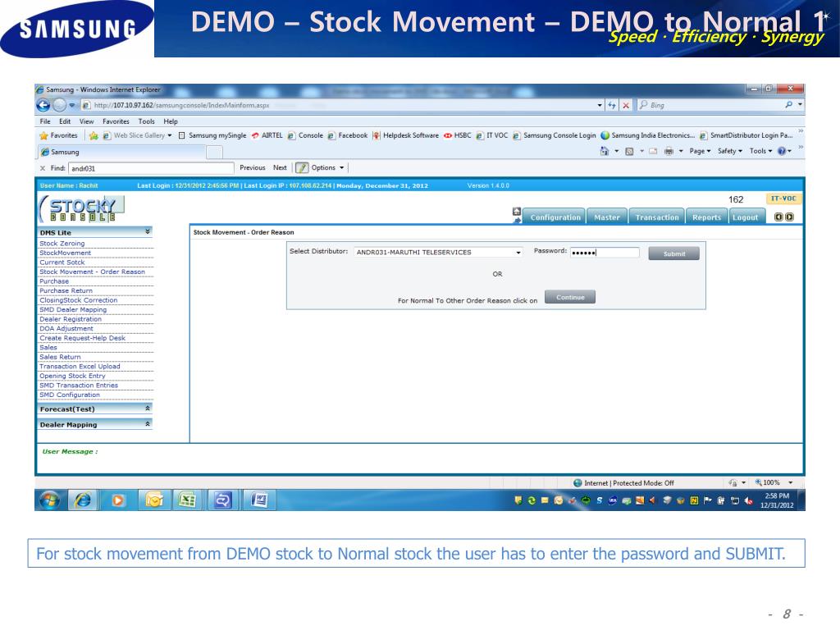This screenshot has height=630, width=840.
Task: Open the zoom 100% dropdown arrow
Action: click(790, 482)
